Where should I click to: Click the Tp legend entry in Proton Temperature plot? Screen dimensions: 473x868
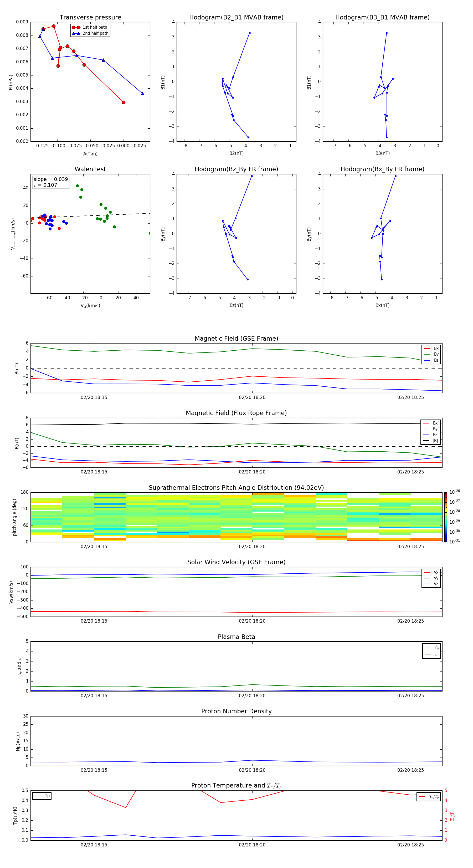42,796
